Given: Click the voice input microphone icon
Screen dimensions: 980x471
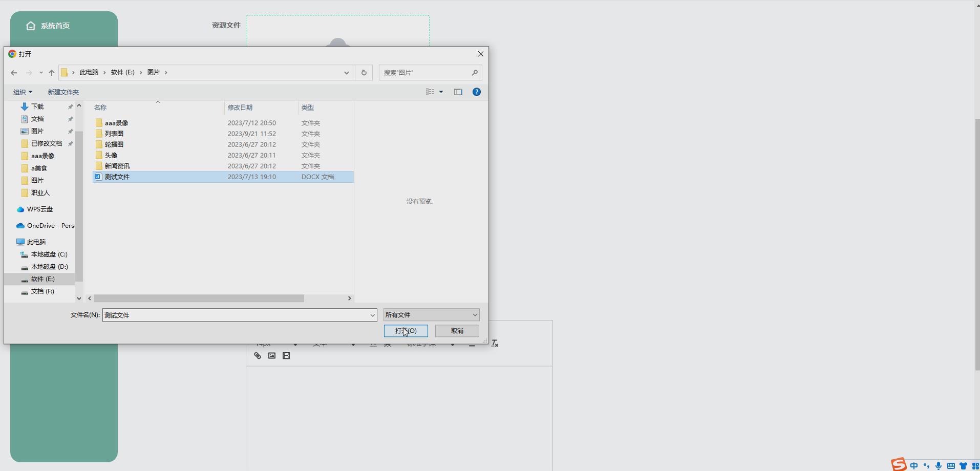Looking at the screenshot, I should 939,466.
